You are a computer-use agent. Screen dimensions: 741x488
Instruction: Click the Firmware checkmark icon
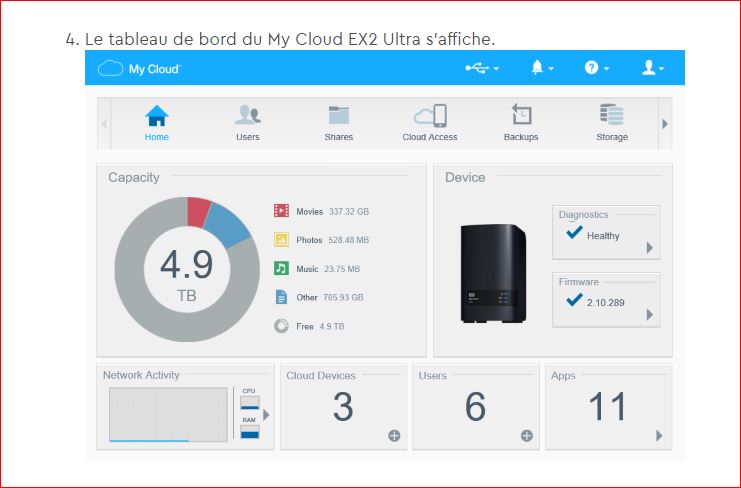pyautogui.click(x=574, y=299)
